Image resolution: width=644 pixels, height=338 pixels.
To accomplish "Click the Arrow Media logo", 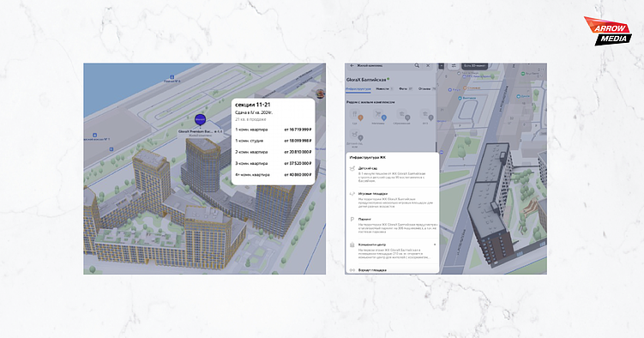I will [608, 31].
